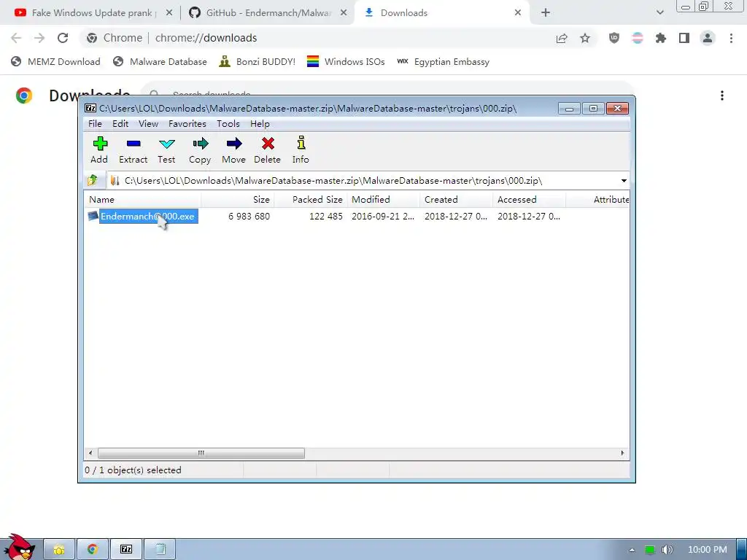Bookmark this page with star icon
Image resolution: width=747 pixels, height=560 pixels.
(x=585, y=38)
